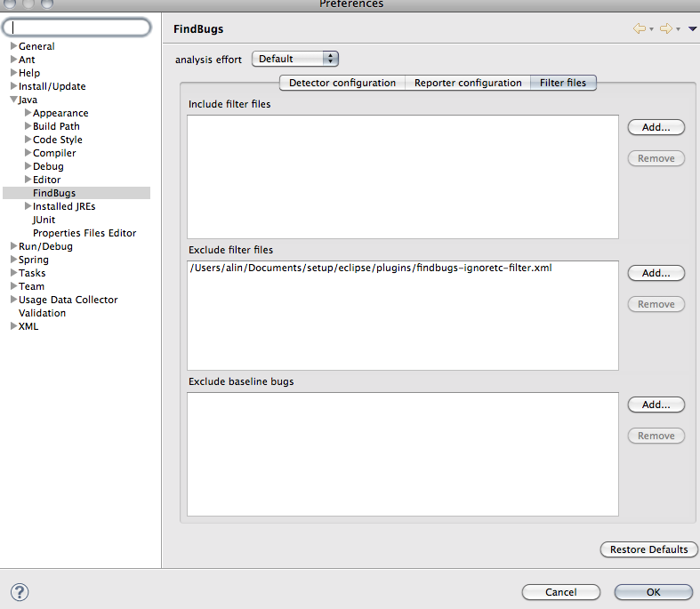Cancel the Preferences dialog

(560, 592)
